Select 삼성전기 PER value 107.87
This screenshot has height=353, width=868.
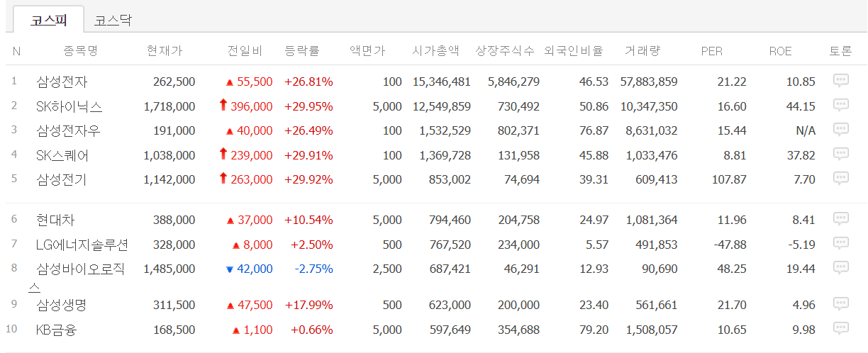tap(729, 179)
